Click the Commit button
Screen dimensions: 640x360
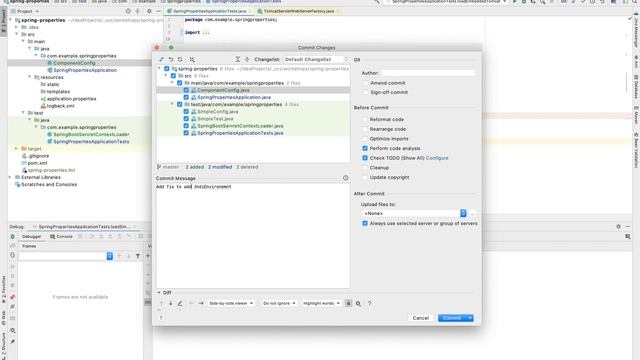coord(452,318)
